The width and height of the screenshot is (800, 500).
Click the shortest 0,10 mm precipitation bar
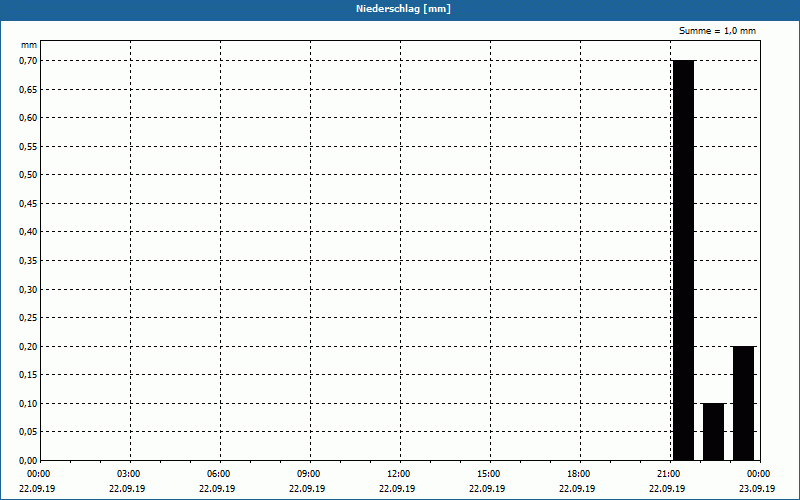pyautogui.click(x=714, y=432)
